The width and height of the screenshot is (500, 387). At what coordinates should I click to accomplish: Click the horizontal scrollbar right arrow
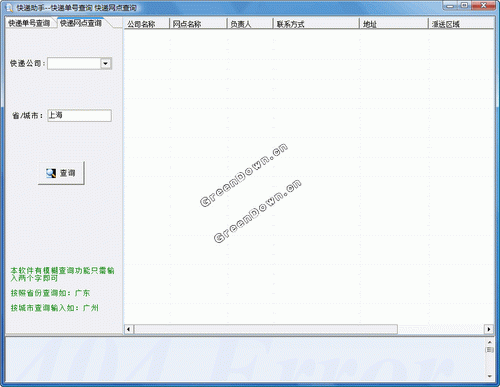(489, 329)
